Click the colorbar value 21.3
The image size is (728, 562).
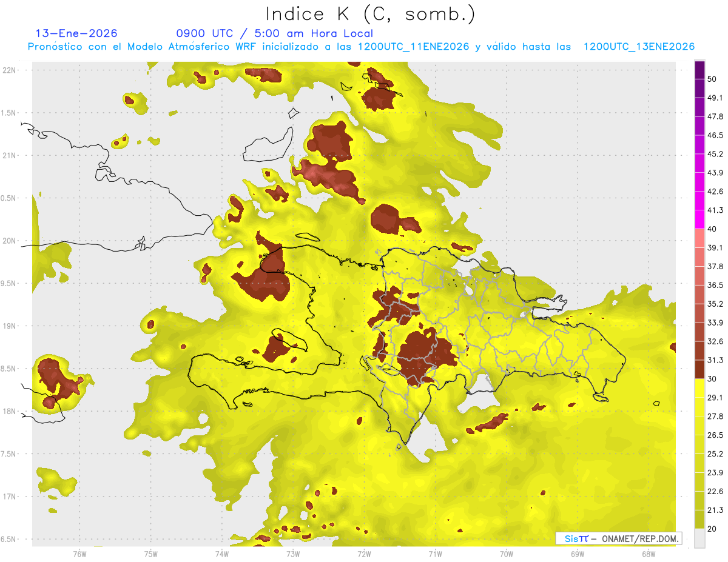715,510
